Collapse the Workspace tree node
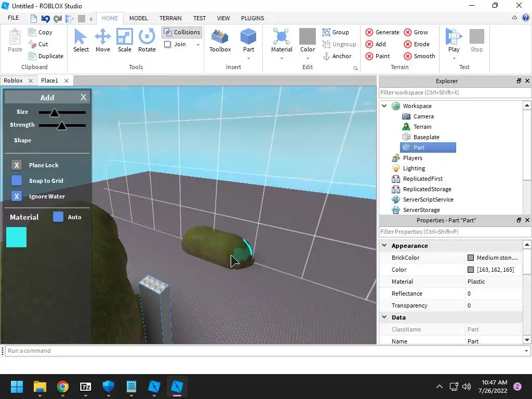532x399 pixels. pos(384,106)
